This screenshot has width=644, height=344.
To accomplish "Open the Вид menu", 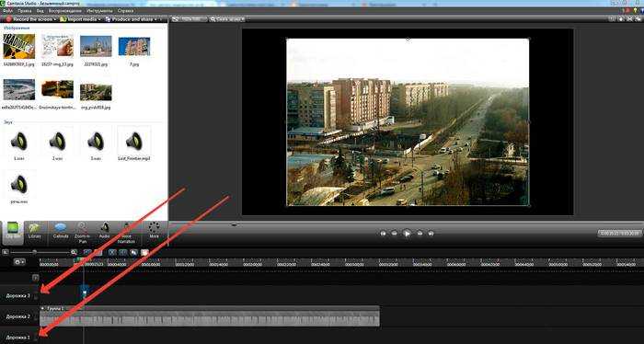I will point(40,11).
